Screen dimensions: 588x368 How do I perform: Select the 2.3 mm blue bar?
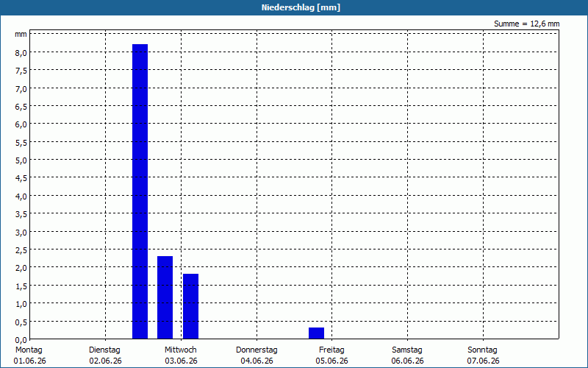[x=165, y=297]
